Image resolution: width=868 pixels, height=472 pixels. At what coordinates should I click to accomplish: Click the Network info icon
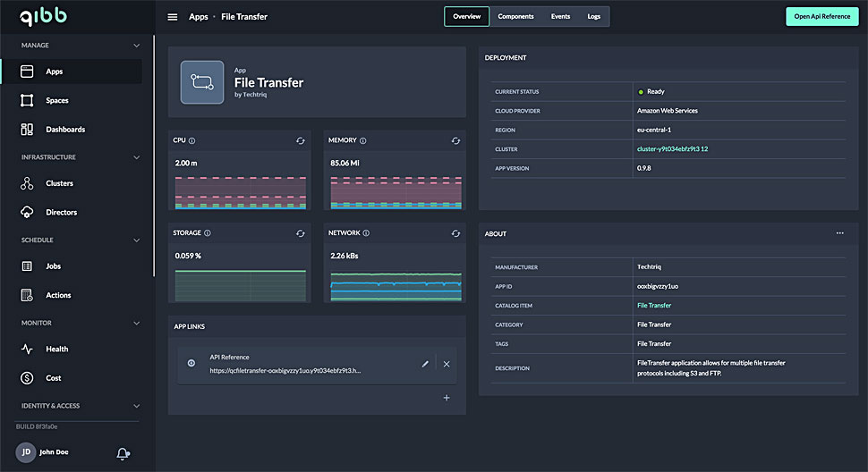click(366, 233)
